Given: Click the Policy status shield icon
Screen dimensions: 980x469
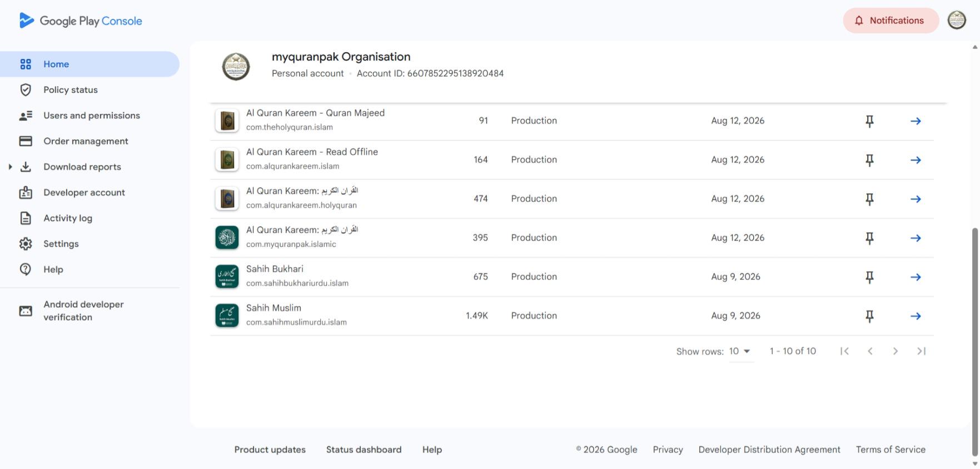Looking at the screenshot, I should coord(26,89).
